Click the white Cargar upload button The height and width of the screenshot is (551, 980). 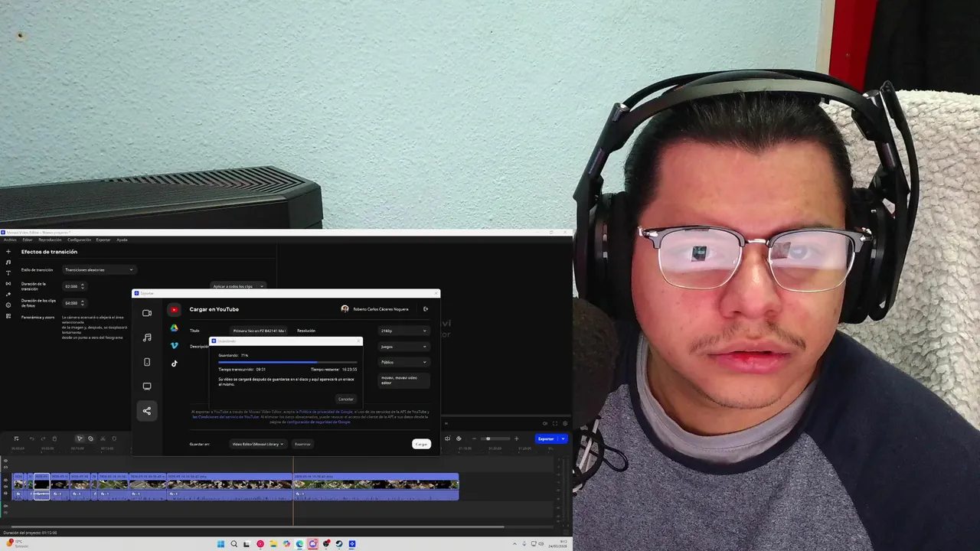click(421, 444)
